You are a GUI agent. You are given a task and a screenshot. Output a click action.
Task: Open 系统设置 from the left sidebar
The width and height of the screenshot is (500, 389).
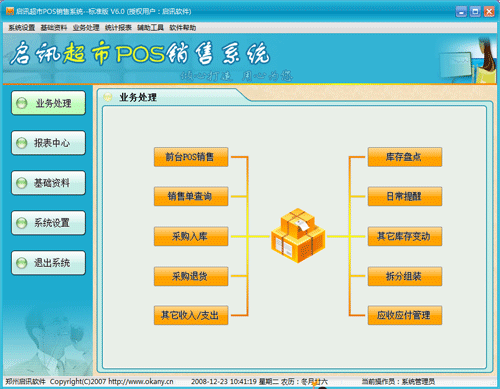coord(49,223)
